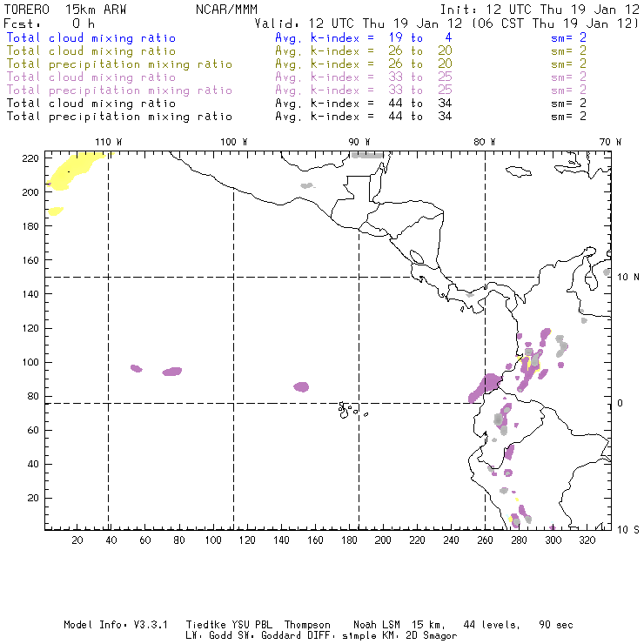Viewport: 644px width, 644px height.
Task: Click the "90 W" longitude label
Action: pyautogui.click(x=359, y=142)
